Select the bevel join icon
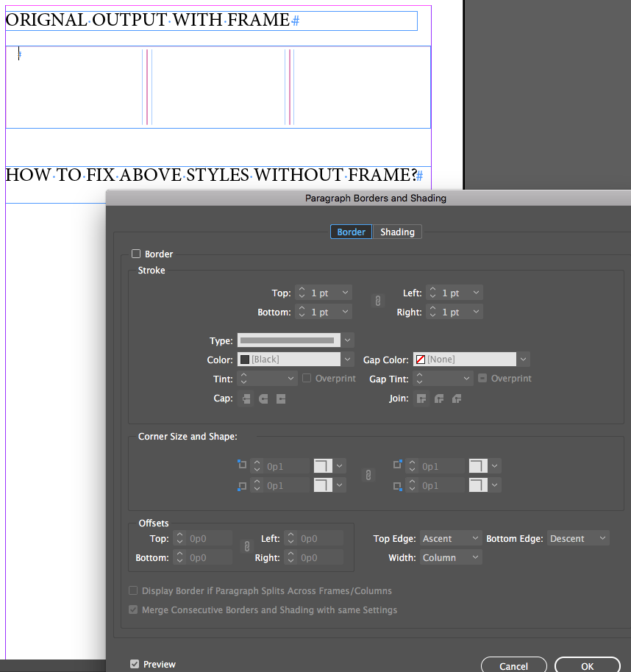Screen dimensions: 631x672 456,398
